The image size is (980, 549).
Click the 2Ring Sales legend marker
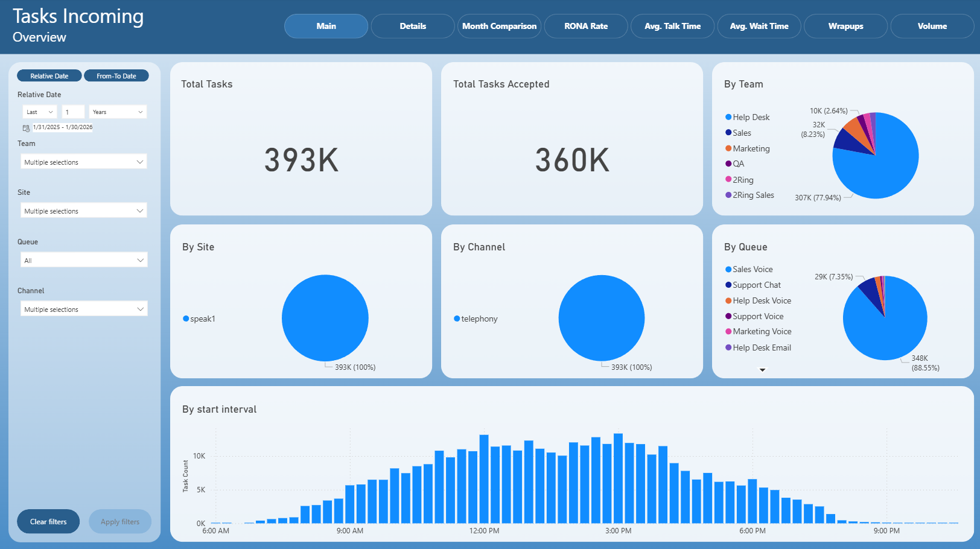(x=728, y=195)
